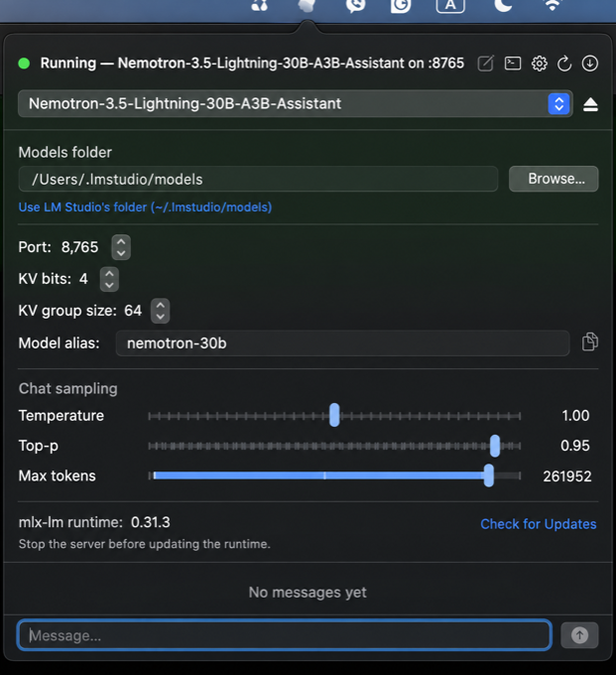Image resolution: width=616 pixels, height=675 pixels.
Task: Decrease Port value with down arrow
Action: [x=121, y=253]
